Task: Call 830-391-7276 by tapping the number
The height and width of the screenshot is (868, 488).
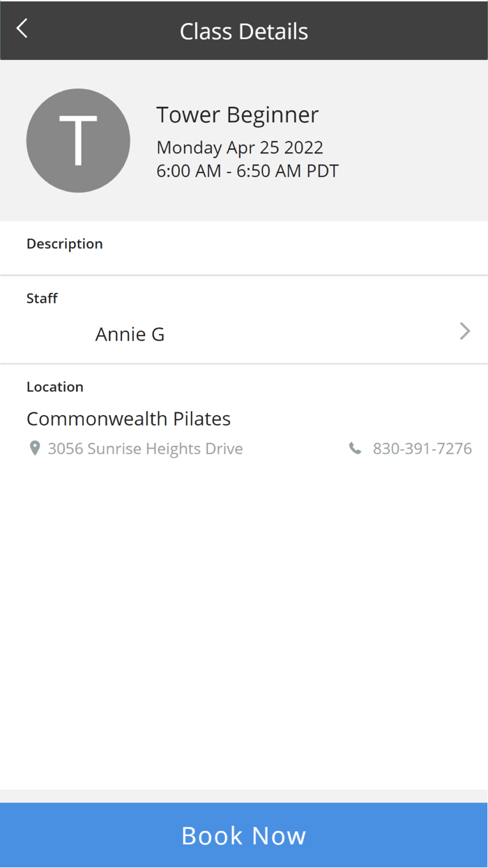Action: (422, 448)
